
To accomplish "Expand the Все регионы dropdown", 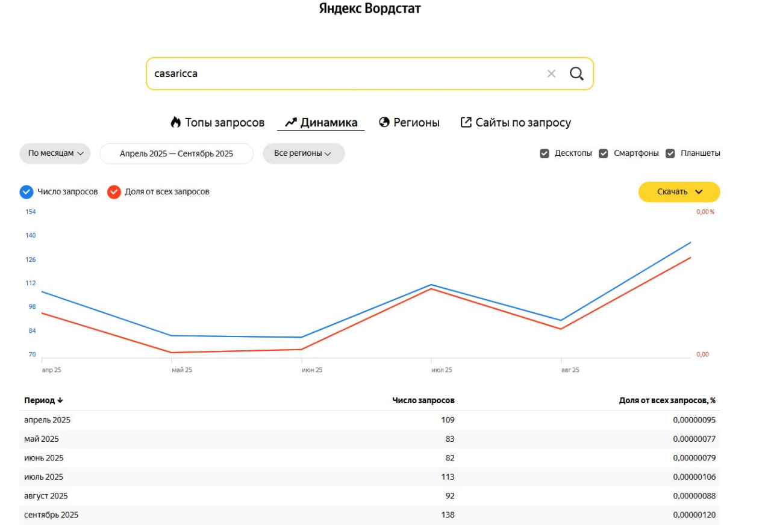I will coord(304,153).
